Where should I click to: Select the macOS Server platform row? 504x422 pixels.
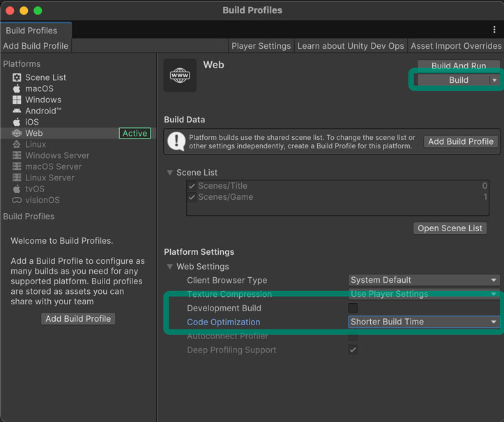78,166
